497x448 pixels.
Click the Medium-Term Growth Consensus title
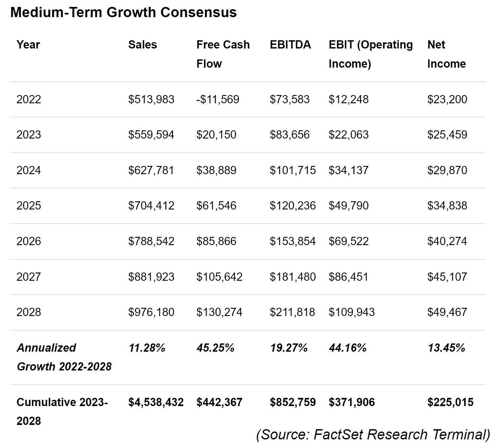click(x=123, y=13)
